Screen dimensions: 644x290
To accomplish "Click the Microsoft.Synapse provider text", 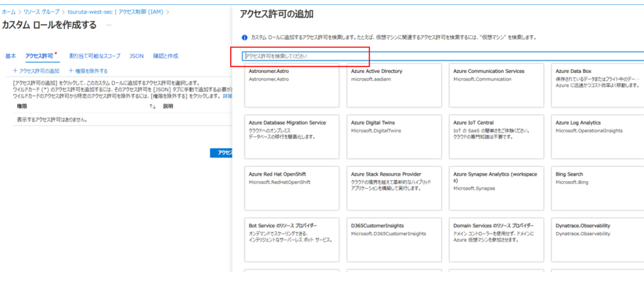I will (474, 188).
